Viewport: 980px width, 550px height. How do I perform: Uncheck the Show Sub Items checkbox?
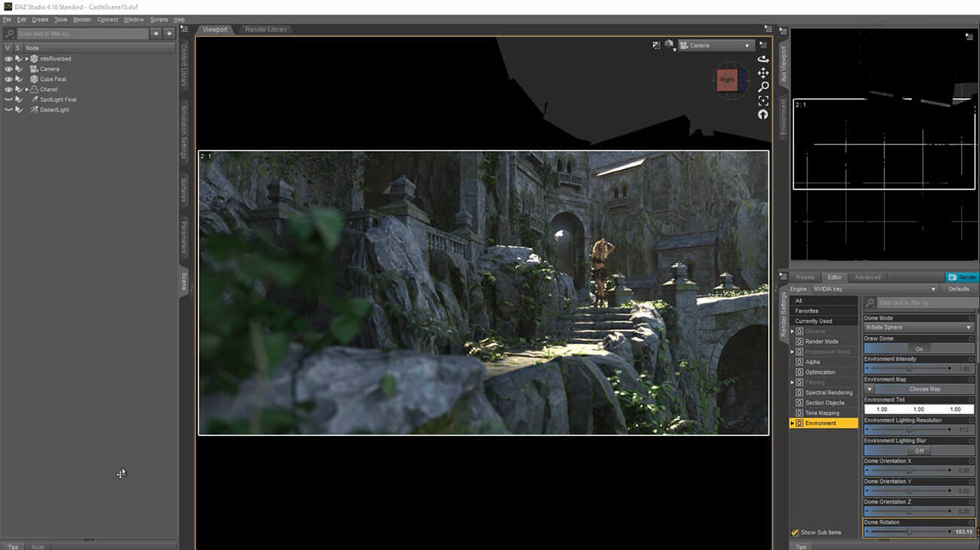pos(795,533)
